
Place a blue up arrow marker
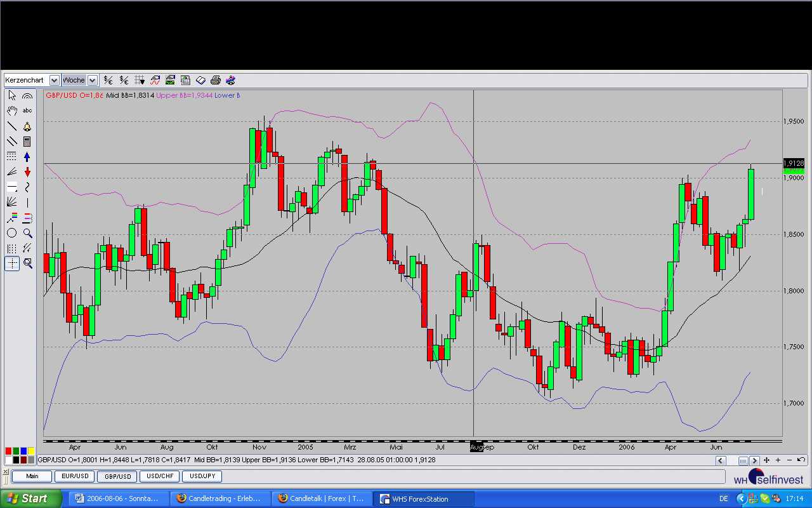27,157
